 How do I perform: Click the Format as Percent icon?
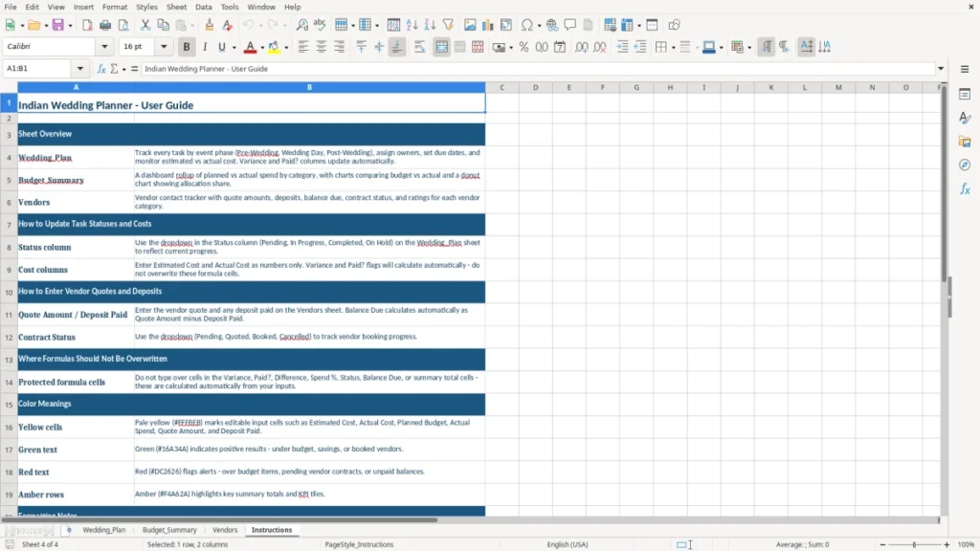pos(523,47)
